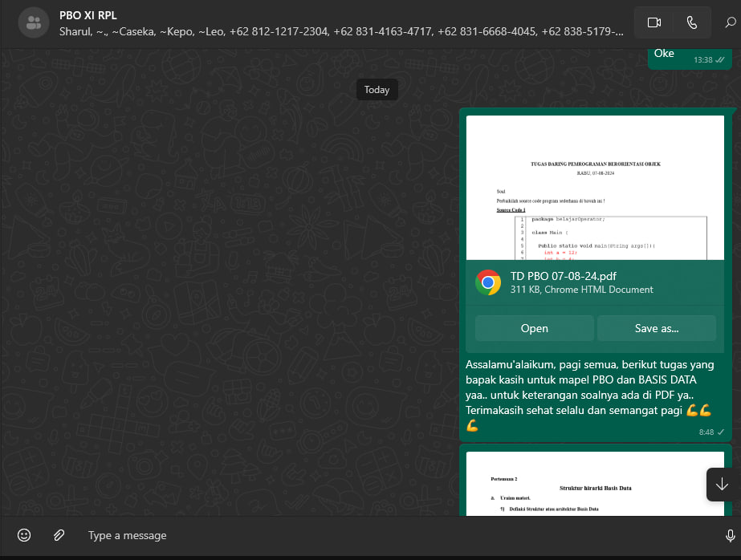Image resolution: width=741 pixels, height=560 pixels.
Task: Save the PDF attachment with Save as...
Action: [657, 328]
